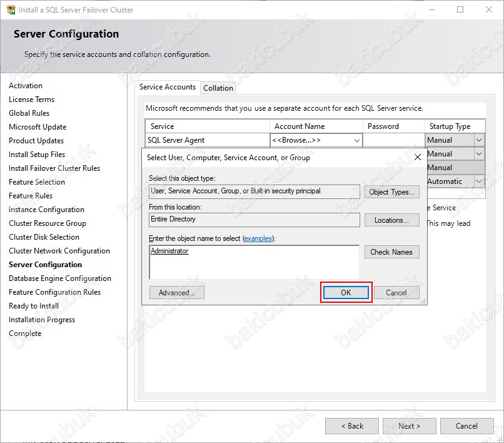
Task: Close the installer window
Action: [x=489, y=9]
